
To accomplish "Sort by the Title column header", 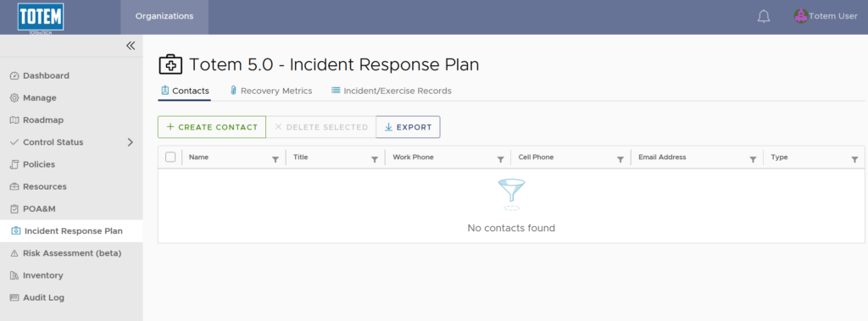I will (301, 158).
